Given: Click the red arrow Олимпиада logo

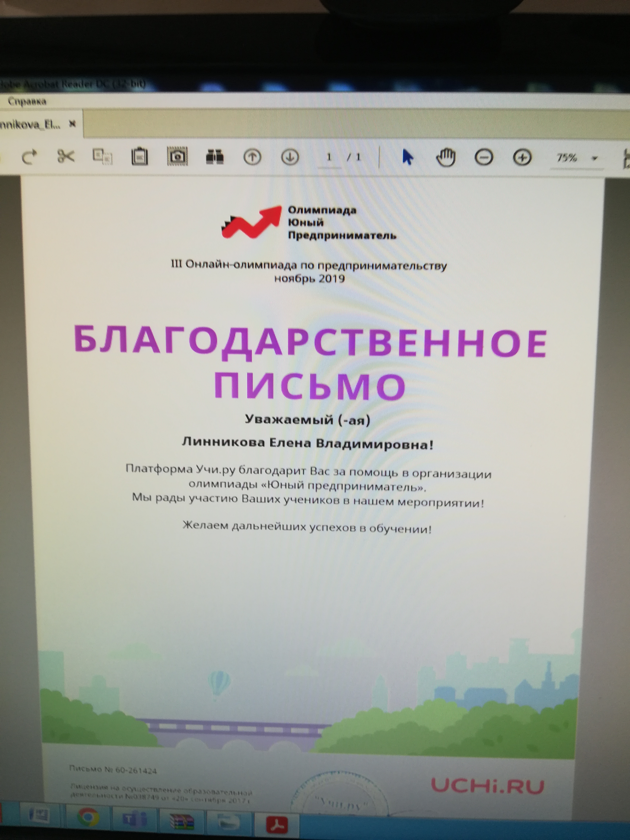Looking at the screenshot, I should [x=251, y=222].
